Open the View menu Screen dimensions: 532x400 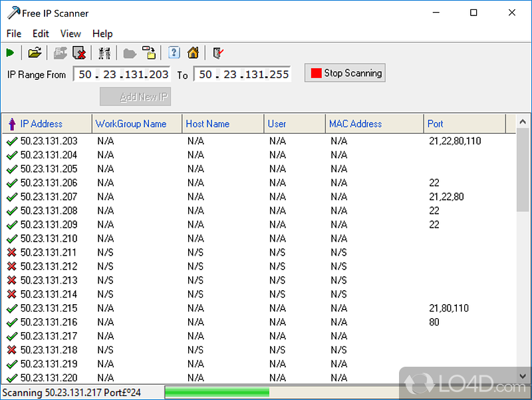(70, 33)
